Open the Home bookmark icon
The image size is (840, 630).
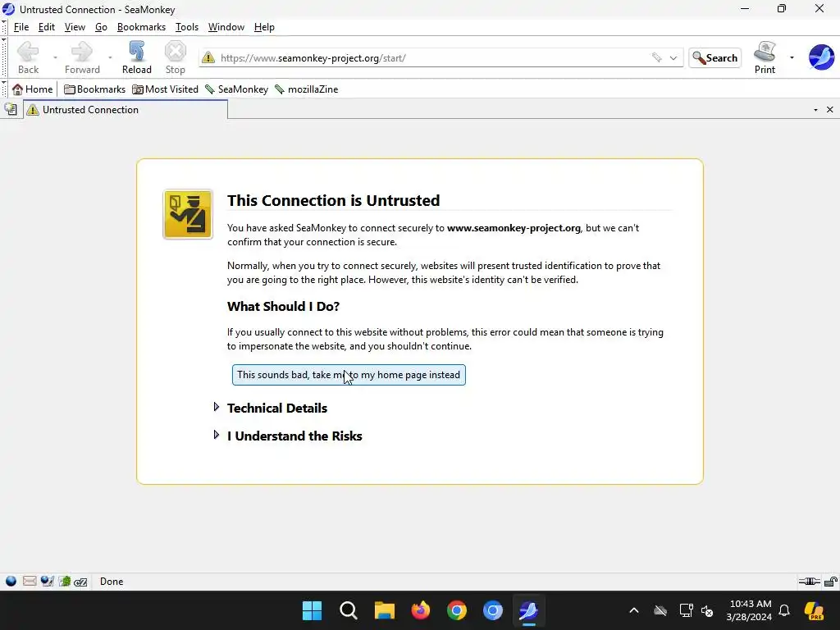(33, 89)
